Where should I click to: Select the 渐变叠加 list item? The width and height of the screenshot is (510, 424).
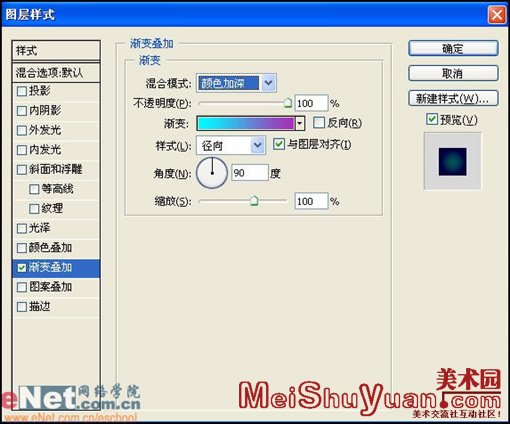56,268
